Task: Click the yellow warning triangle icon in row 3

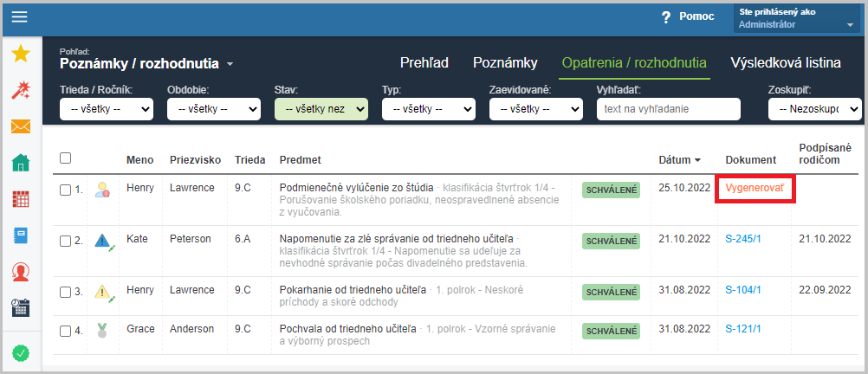Action: tap(104, 292)
